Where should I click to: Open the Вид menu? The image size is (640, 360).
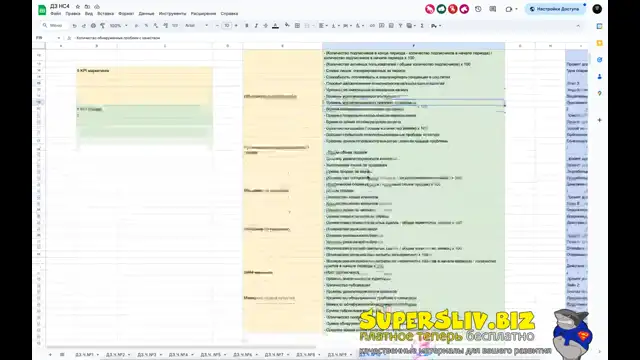pyautogui.click(x=89, y=13)
